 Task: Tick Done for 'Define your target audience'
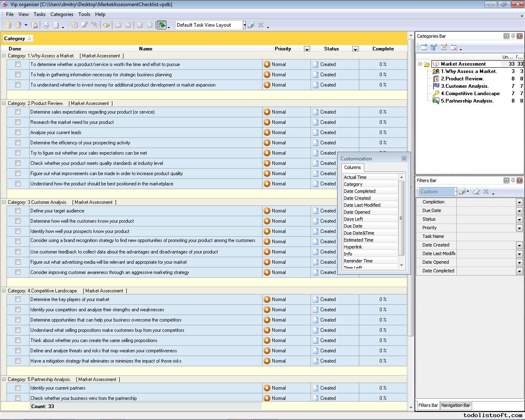pos(18,211)
